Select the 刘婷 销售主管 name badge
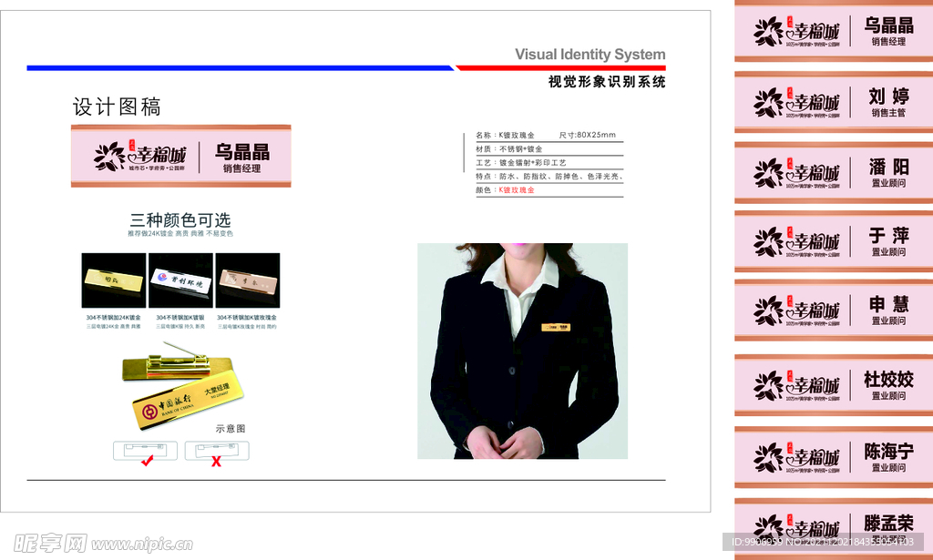This screenshot has height=560, width=933. pos(834,102)
